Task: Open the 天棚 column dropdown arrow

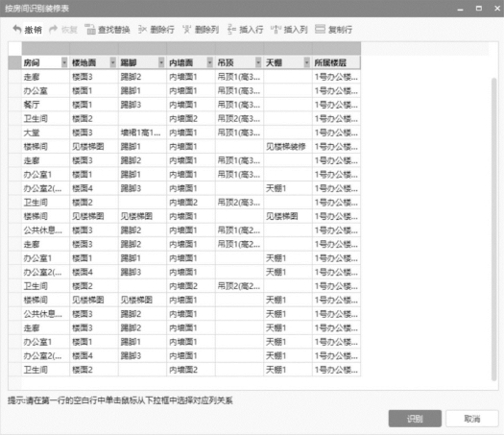Action: click(307, 62)
